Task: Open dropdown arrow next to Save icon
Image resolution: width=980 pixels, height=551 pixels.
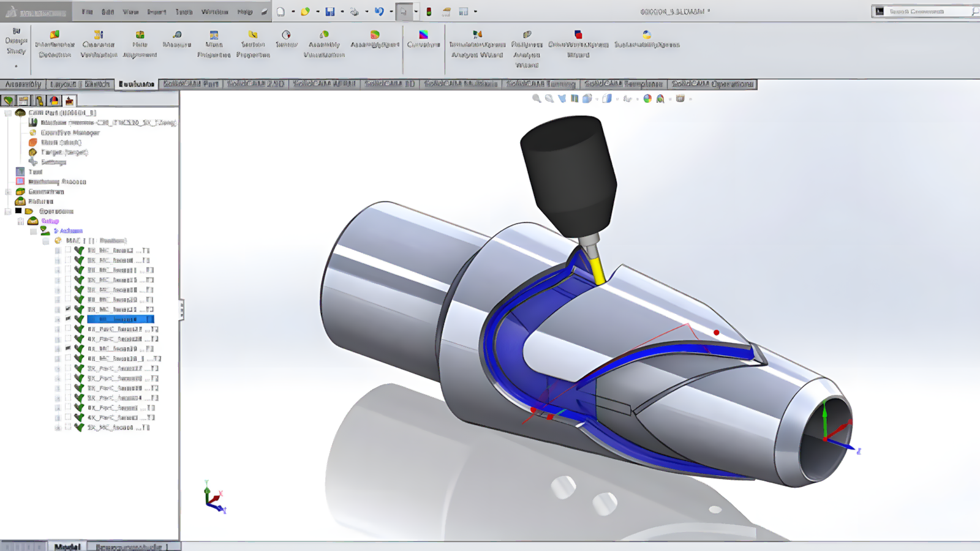Action: coord(342,12)
